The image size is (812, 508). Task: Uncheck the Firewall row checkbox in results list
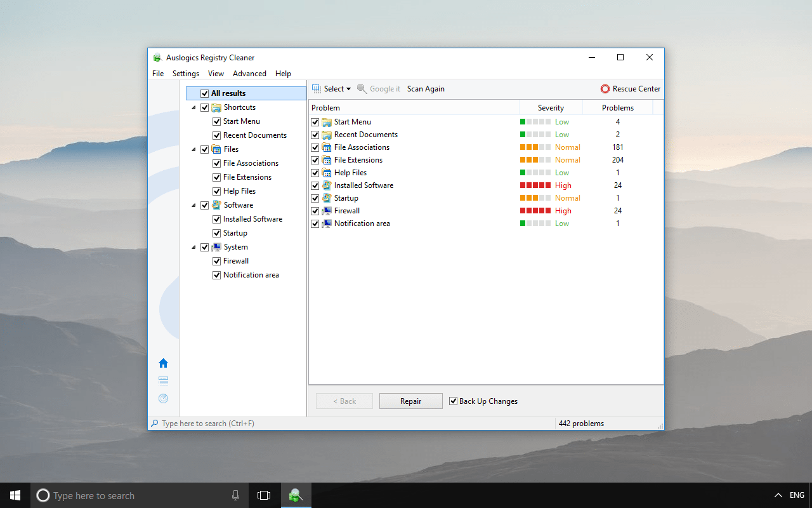point(315,211)
